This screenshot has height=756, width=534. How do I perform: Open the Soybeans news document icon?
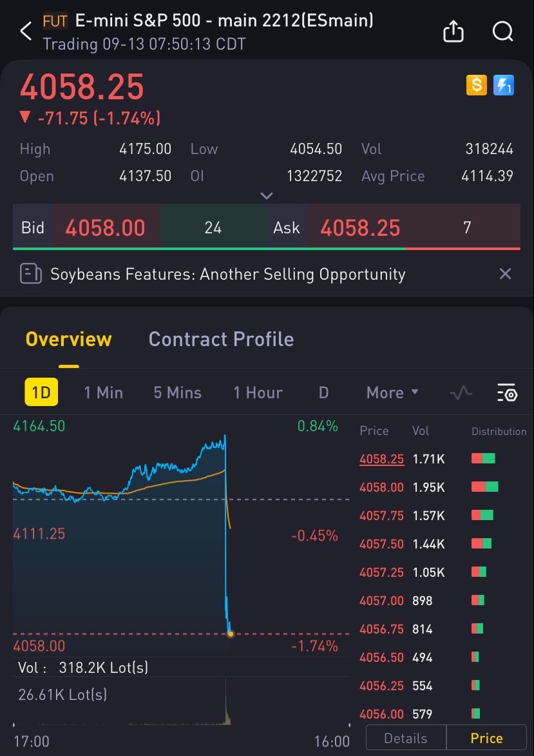click(x=31, y=274)
